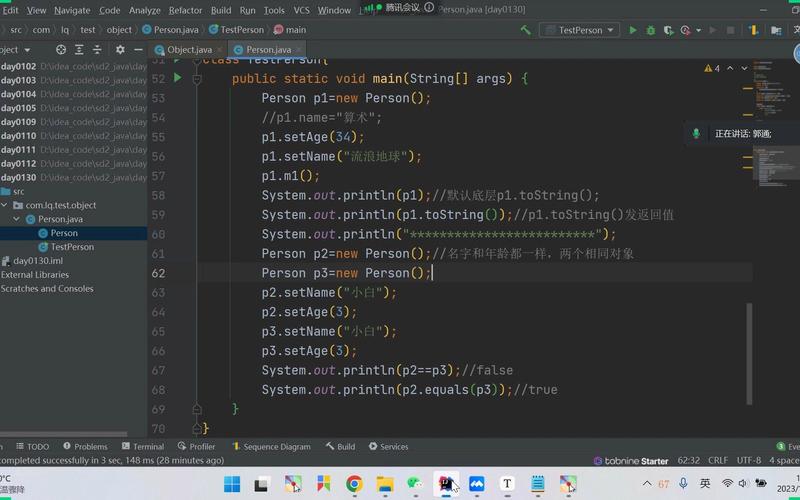This screenshot has height=500, width=800.
Task: Open Google Chrome from the taskbar
Action: point(354,484)
